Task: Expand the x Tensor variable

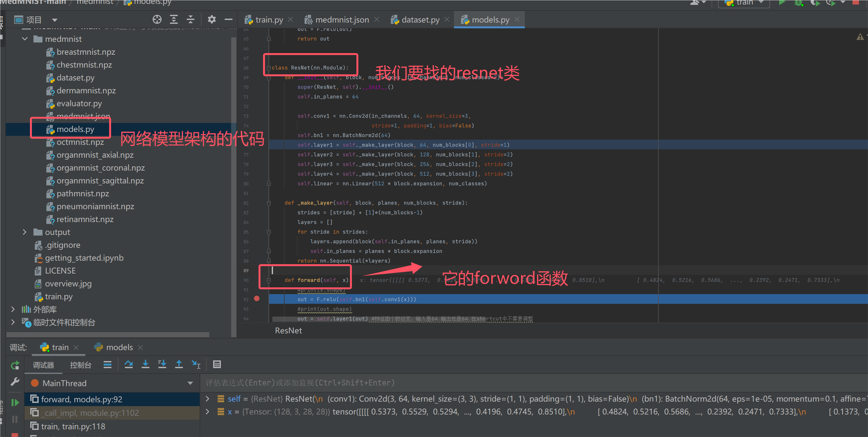Action: 208,411
